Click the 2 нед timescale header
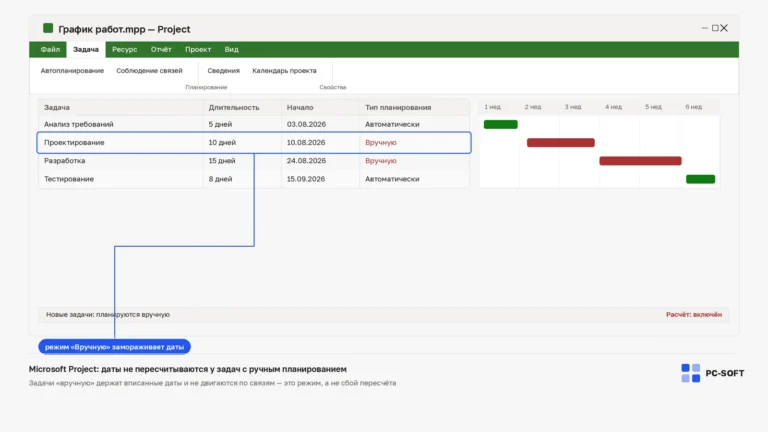Image resolution: width=768 pixels, height=432 pixels. pyautogui.click(x=532, y=107)
